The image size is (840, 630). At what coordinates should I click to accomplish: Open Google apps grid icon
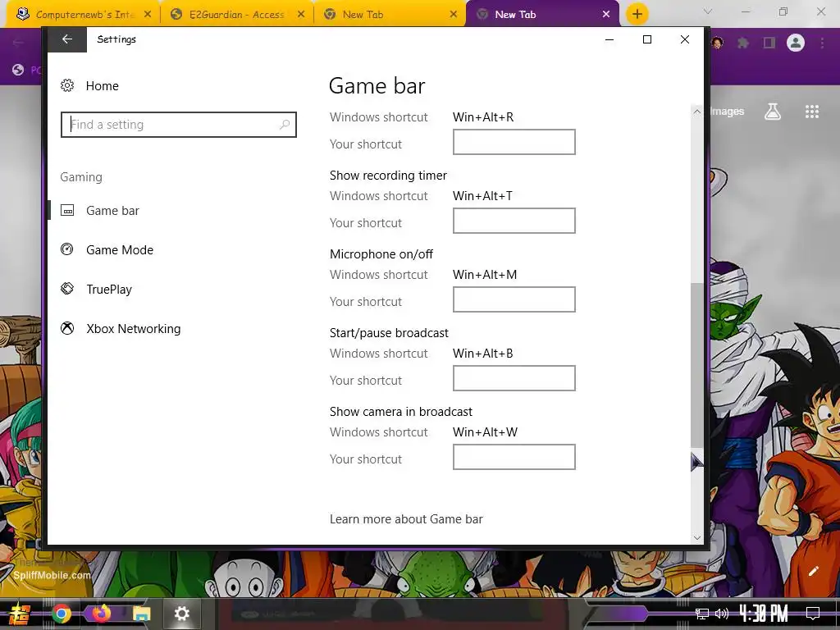812,112
